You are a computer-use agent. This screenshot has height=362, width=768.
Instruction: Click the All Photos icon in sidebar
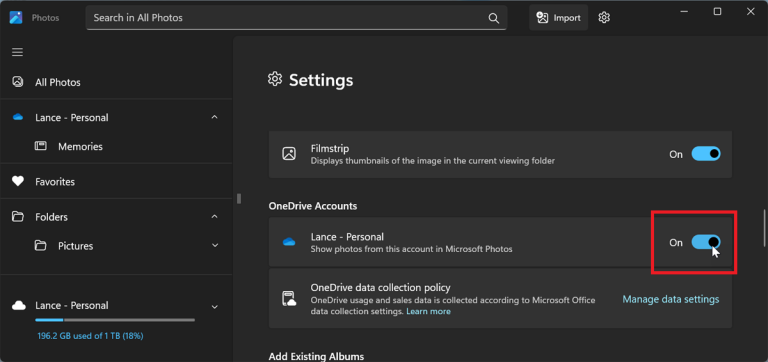(18, 82)
